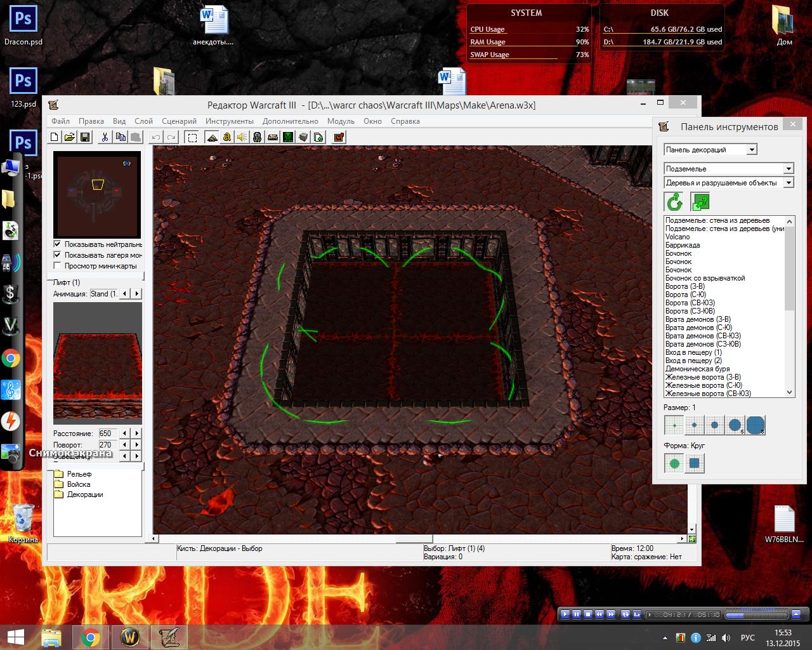The width and height of the screenshot is (812, 650).
Task: Cut selection with the scissors icon
Action: click(x=105, y=137)
